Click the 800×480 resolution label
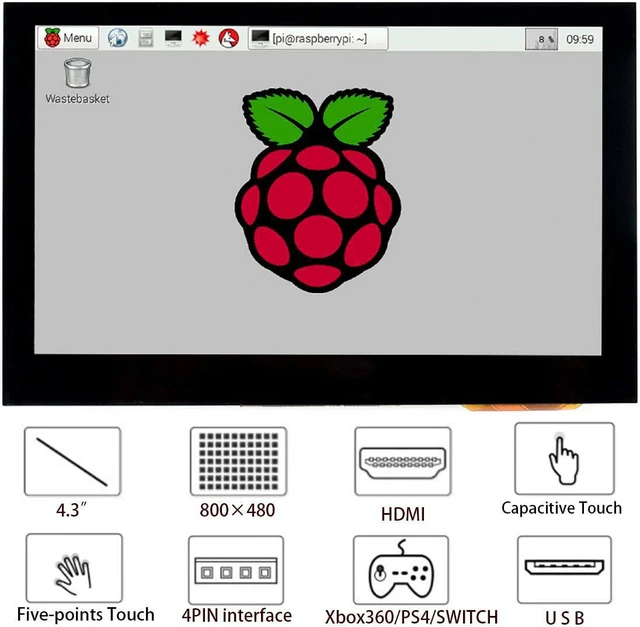 coord(238,510)
